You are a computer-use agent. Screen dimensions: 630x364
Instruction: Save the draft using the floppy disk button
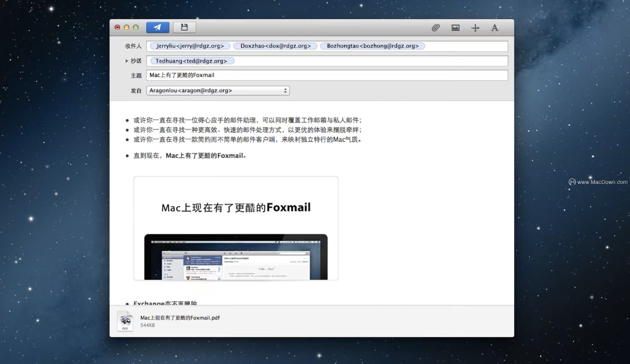click(184, 27)
